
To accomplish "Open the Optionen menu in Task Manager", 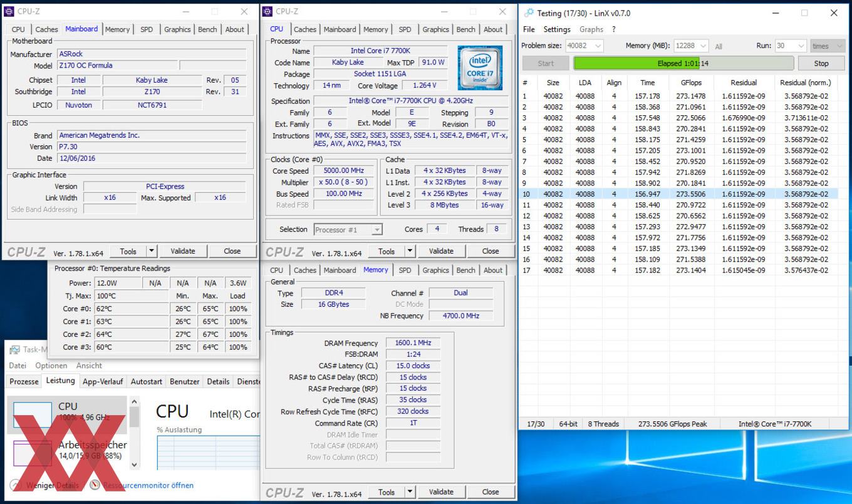I will click(x=51, y=366).
